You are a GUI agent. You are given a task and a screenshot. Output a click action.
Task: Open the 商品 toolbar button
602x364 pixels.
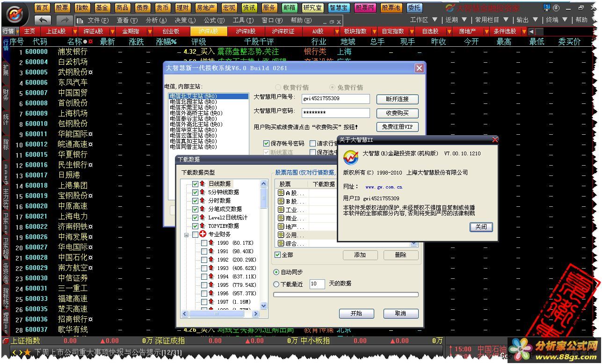tap(122, 8)
